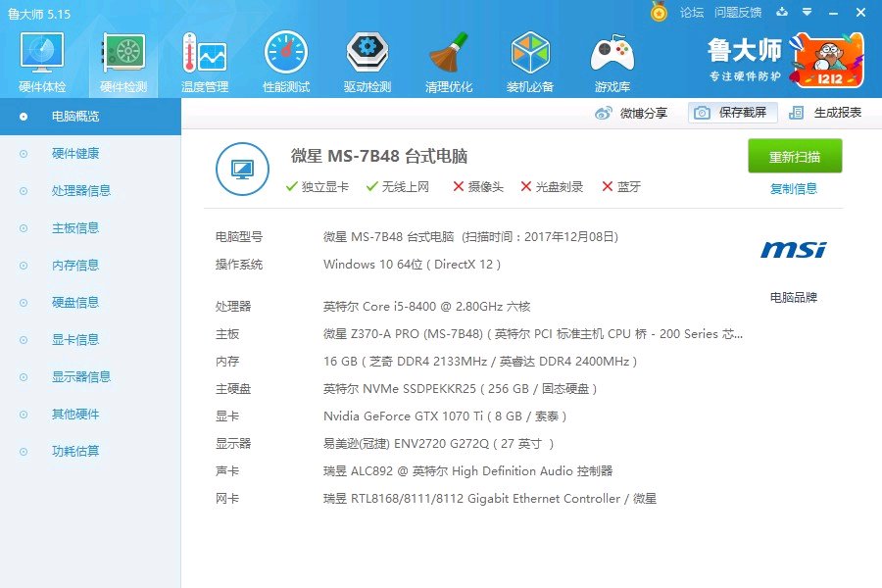Select 电脑概览 in the sidebar
The height and width of the screenshot is (588, 882).
coord(90,117)
